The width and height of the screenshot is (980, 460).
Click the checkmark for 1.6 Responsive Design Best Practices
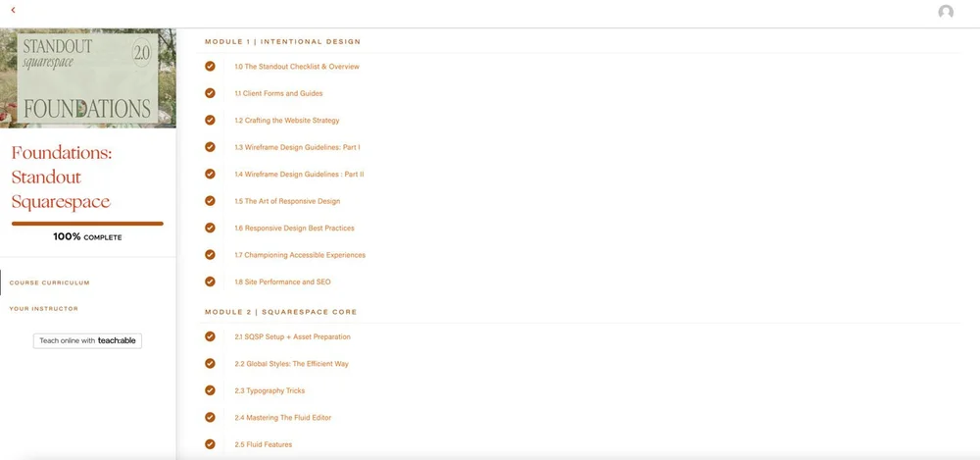(210, 228)
